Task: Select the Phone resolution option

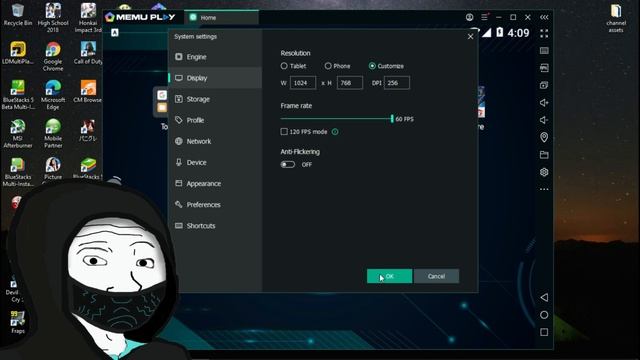Action: [x=328, y=66]
